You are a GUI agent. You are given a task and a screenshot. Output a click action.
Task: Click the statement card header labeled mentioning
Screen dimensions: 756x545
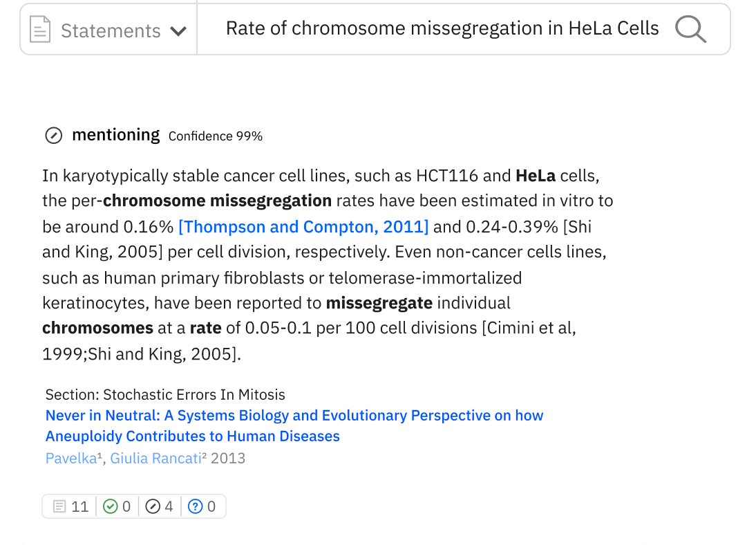[x=115, y=135]
